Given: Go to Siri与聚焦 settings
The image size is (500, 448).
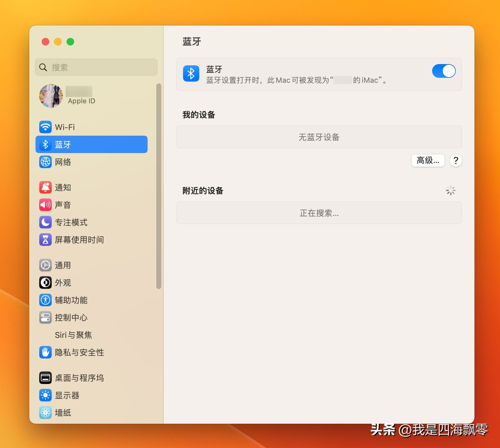Looking at the screenshot, I should coord(73,335).
